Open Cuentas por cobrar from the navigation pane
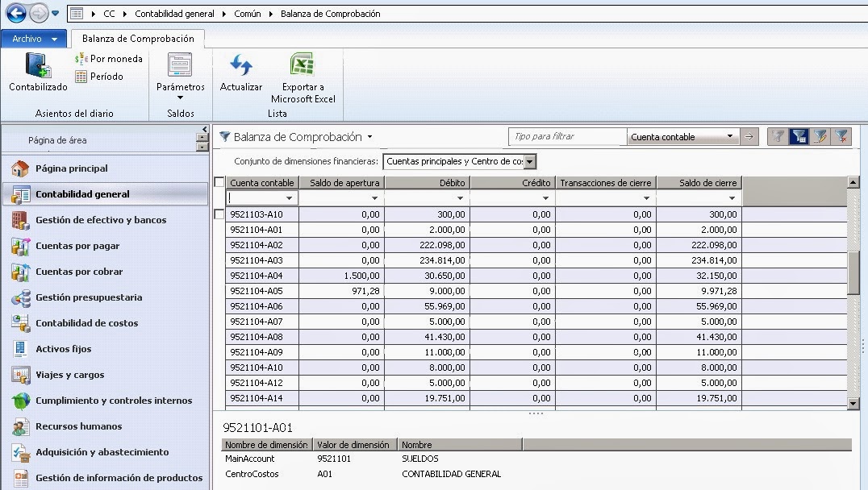 pyautogui.click(x=79, y=270)
